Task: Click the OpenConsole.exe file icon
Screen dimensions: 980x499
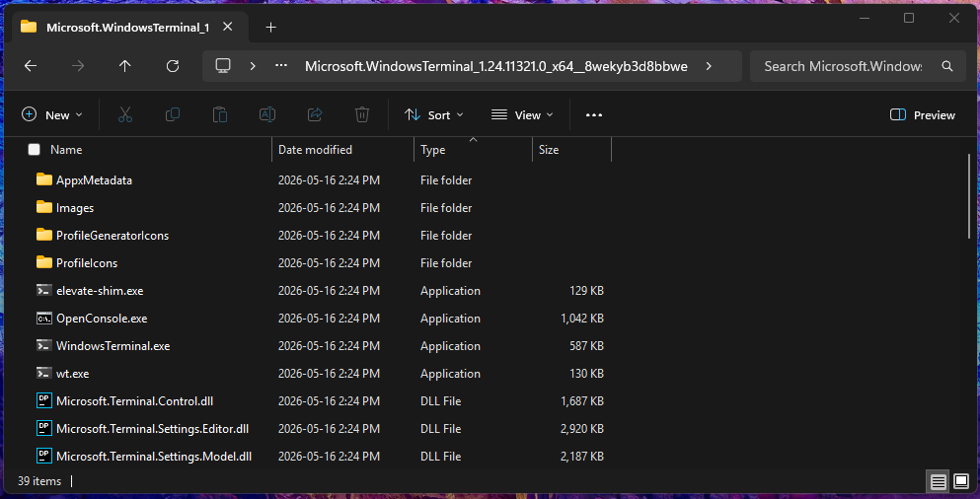Action: (x=43, y=318)
